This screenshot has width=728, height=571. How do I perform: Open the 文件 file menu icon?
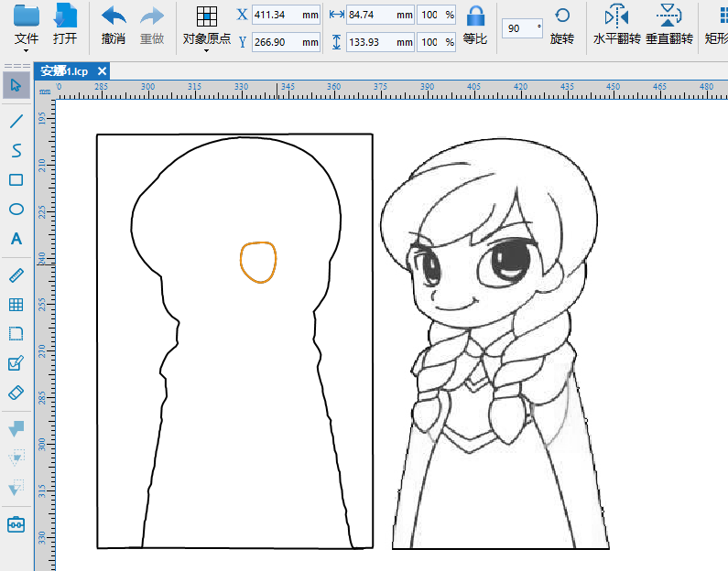(26, 16)
